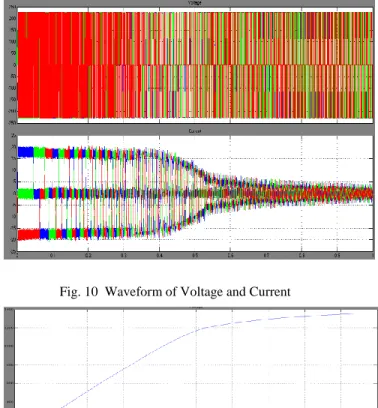The image size is (378, 408).
Task: Click the 0.8 tick label on the Current plot's time axis
Action: [x=302, y=256]
